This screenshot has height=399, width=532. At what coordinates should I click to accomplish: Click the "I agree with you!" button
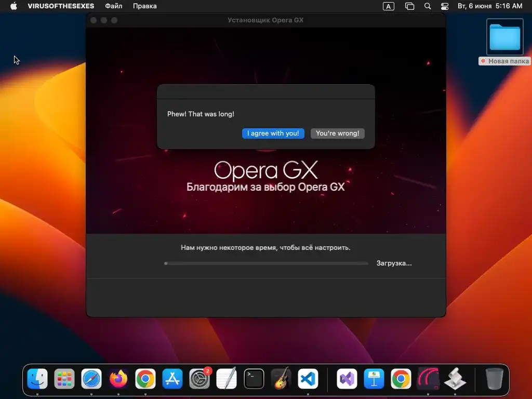[273, 134]
